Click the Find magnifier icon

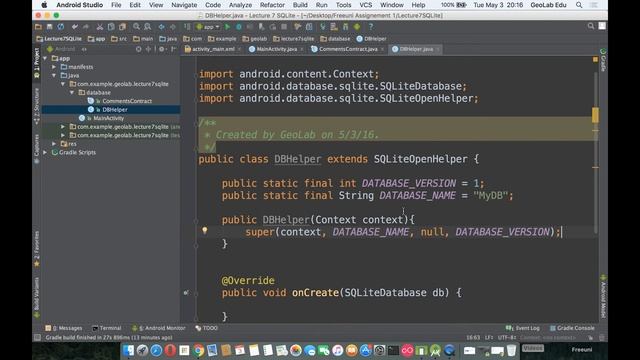click(136, 27)
